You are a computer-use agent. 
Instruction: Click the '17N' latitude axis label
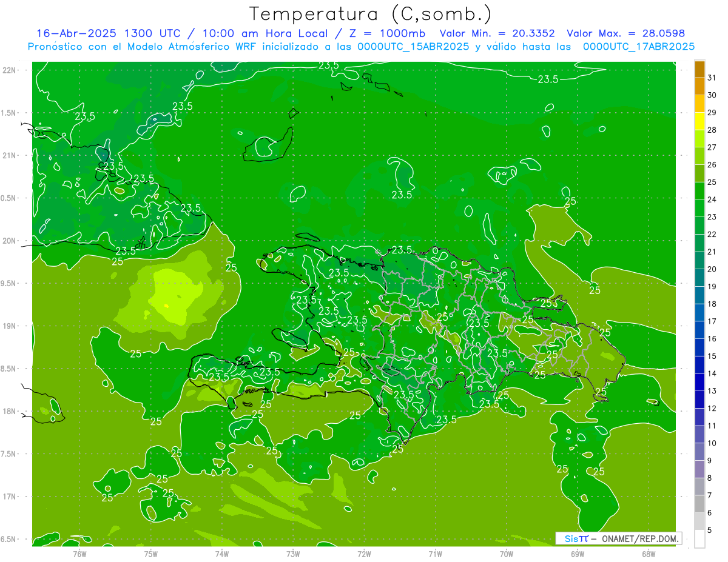pos(9,497)
